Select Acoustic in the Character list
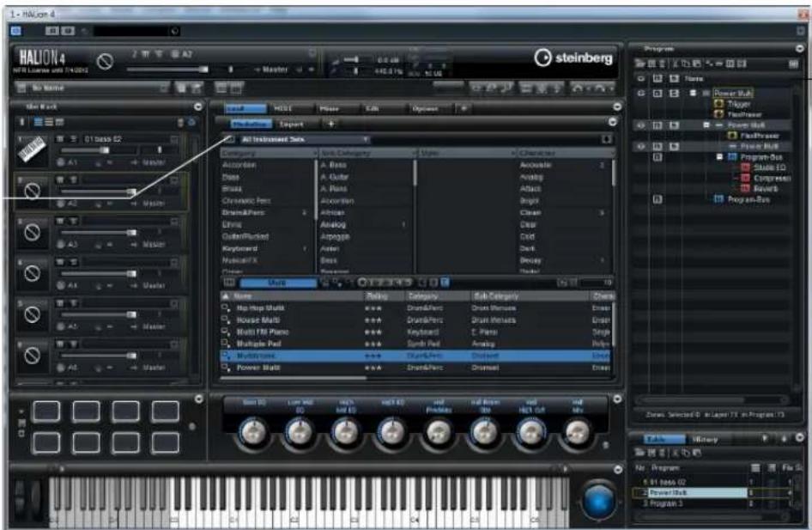The width and height of the screenshot is (812, 530). pos(536,165)
